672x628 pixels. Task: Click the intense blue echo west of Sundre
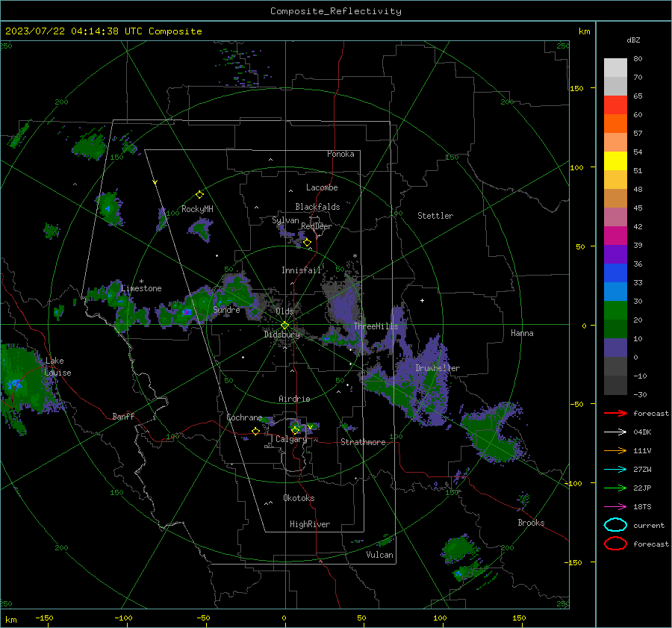(x=187, y=311)
